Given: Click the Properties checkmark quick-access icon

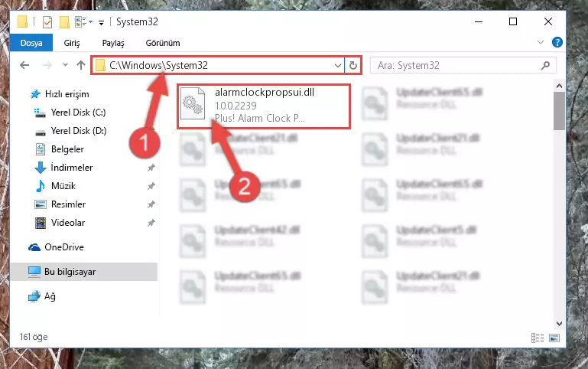Looking at the screenshot, I should coord(47,22).
